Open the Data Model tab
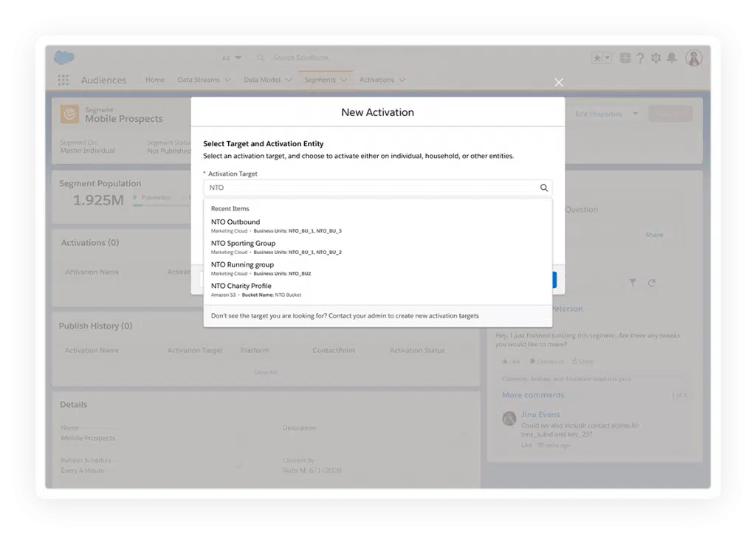The width and height of the screenshot is (756, 534). [262, 80]
